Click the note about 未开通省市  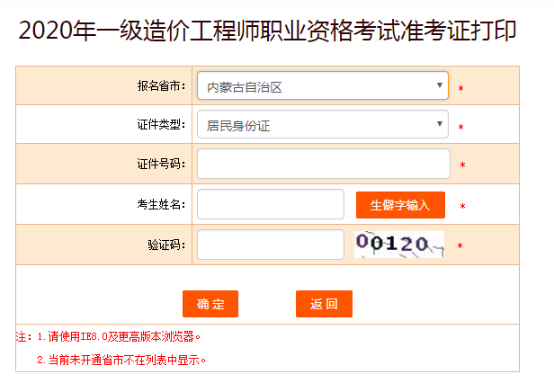121,360
